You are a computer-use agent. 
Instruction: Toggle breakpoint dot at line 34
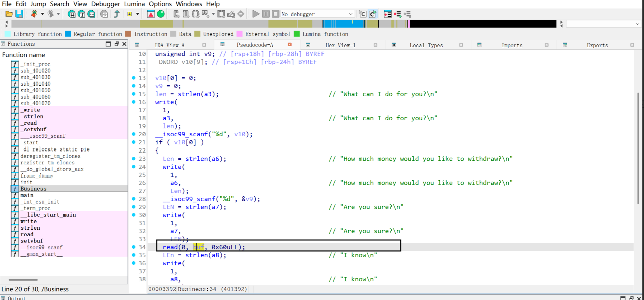(134, 247)
